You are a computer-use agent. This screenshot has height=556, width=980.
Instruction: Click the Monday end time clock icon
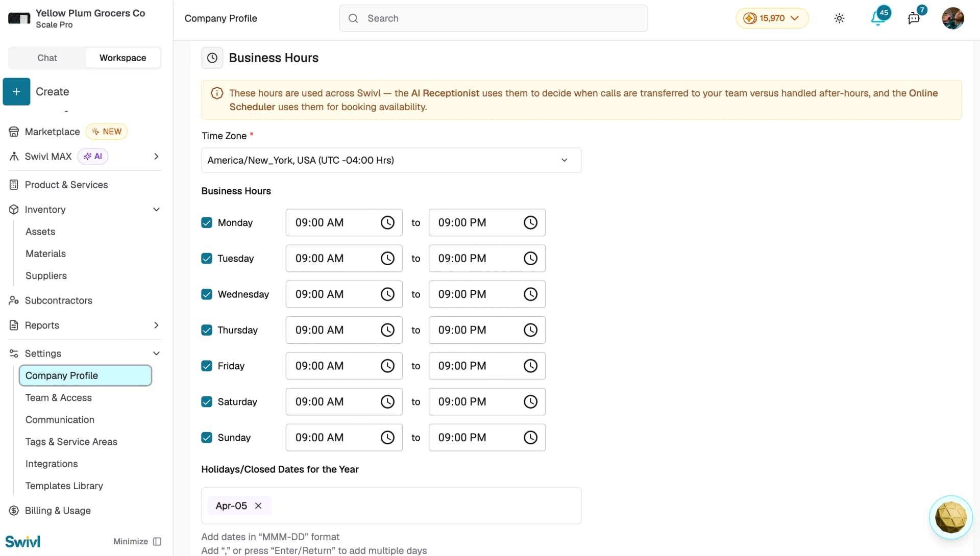point(530,222)
